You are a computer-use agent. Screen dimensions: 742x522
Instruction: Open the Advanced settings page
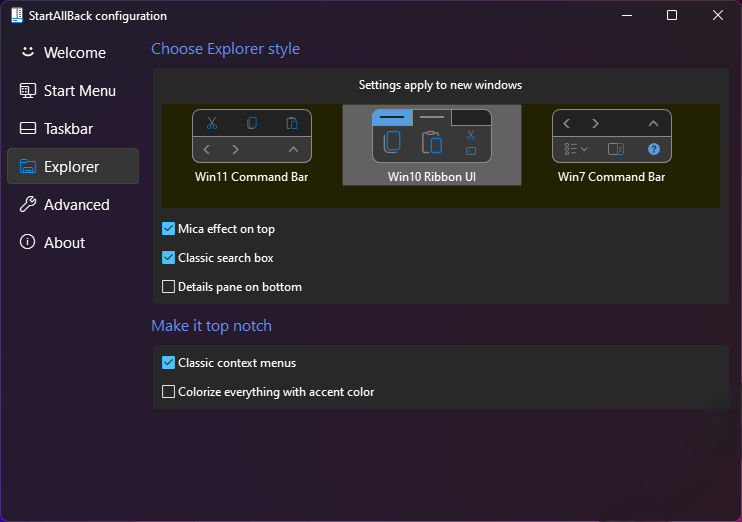(73, 204)
